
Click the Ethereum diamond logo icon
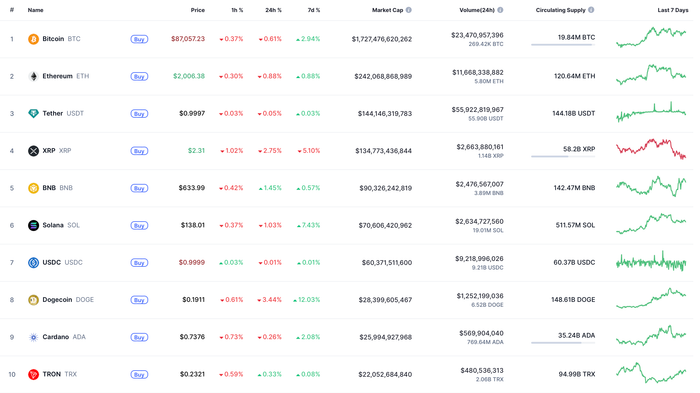(33, 76)
